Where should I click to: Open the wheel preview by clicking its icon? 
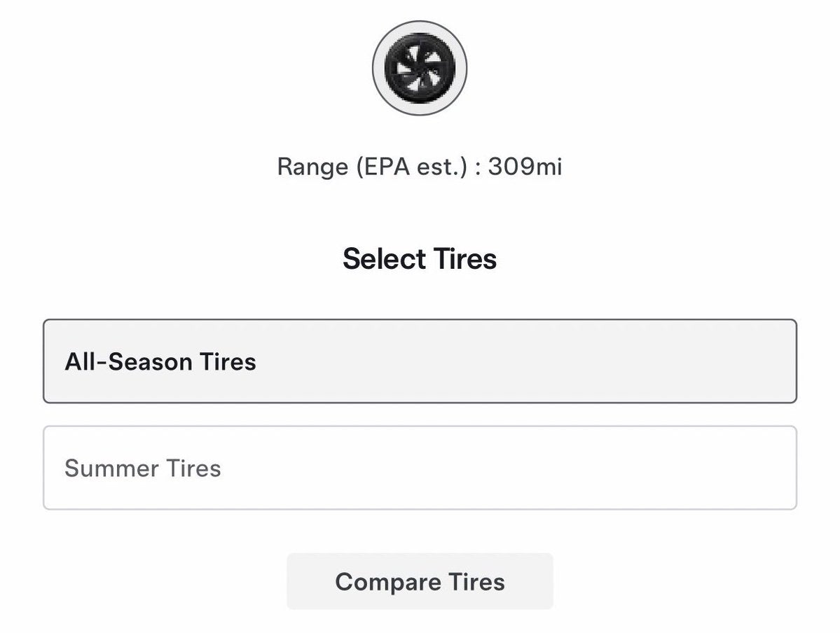420,69
